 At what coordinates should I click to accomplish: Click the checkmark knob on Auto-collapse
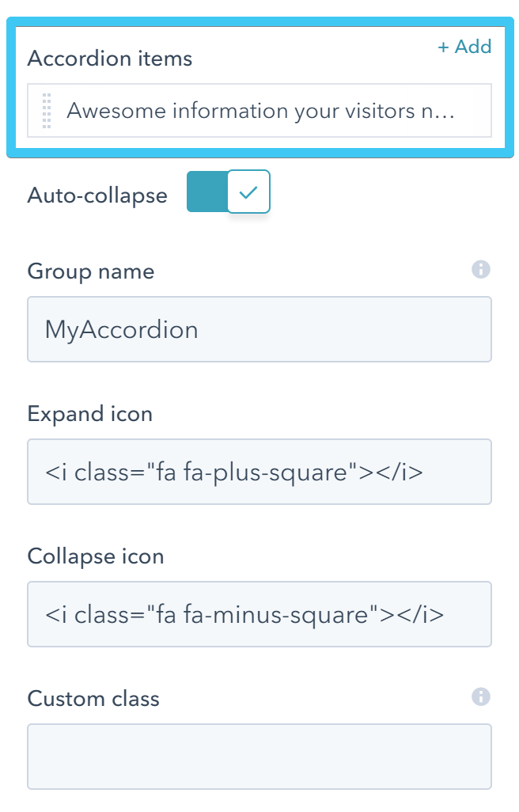pos(248,192)
